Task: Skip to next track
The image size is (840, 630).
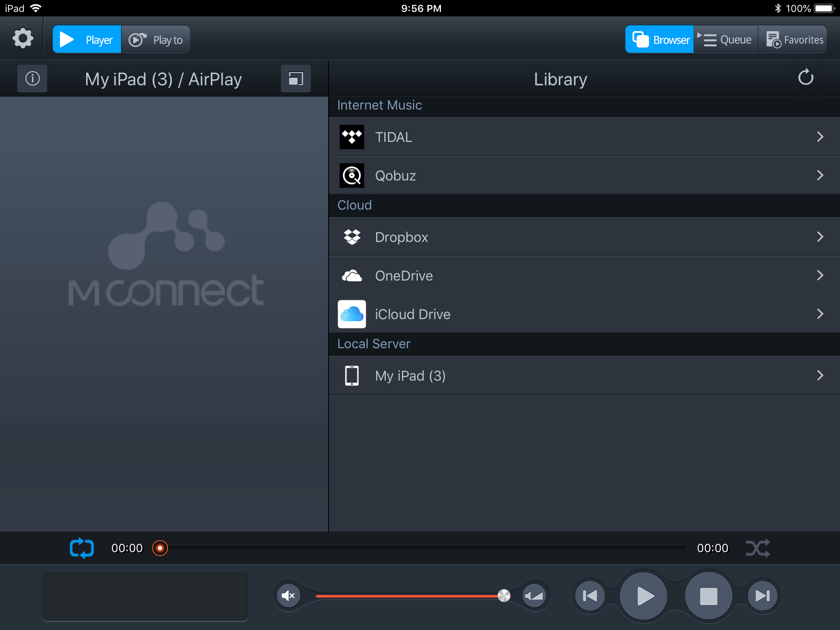Action: point(762,596)
